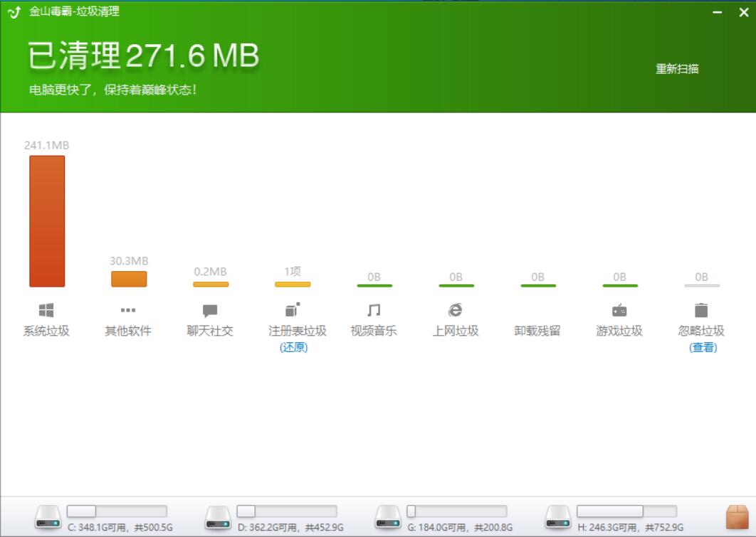The image size is (756, 537).
Task: Select the 系统垃圾 label
Action: click(x=46, y=331)
